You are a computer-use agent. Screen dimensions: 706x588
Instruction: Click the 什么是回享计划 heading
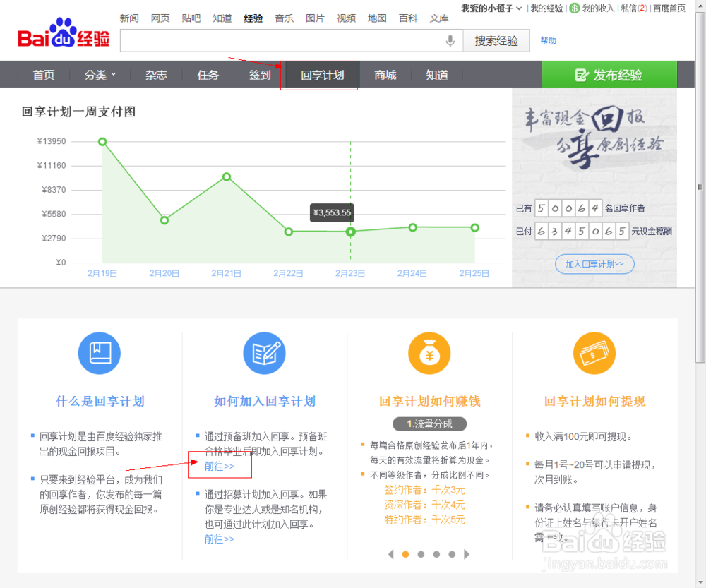click(100, 401)
